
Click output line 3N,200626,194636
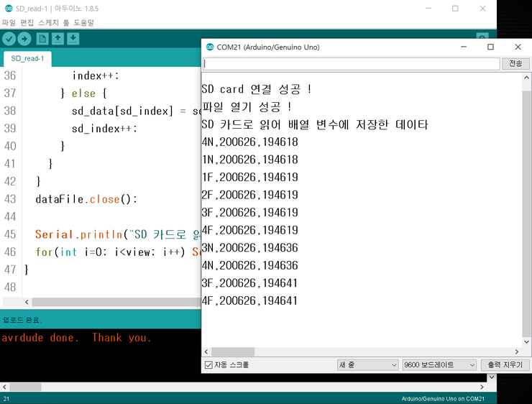point(249,247)
